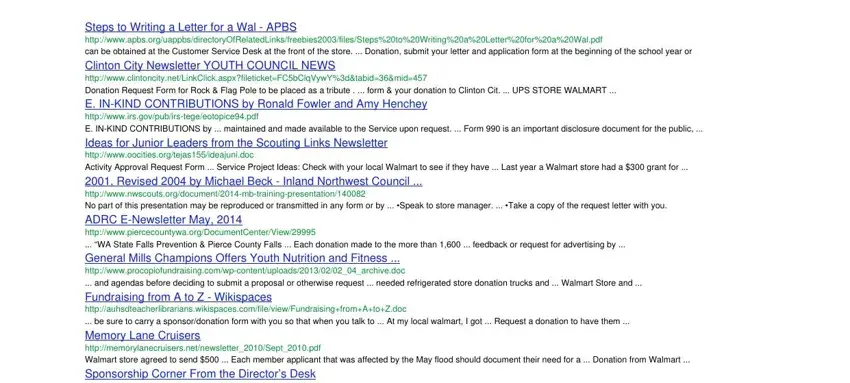850x383 pixels.
Task: Open Memory Lane Cruisers result
Action: click(x=143, y=336)
